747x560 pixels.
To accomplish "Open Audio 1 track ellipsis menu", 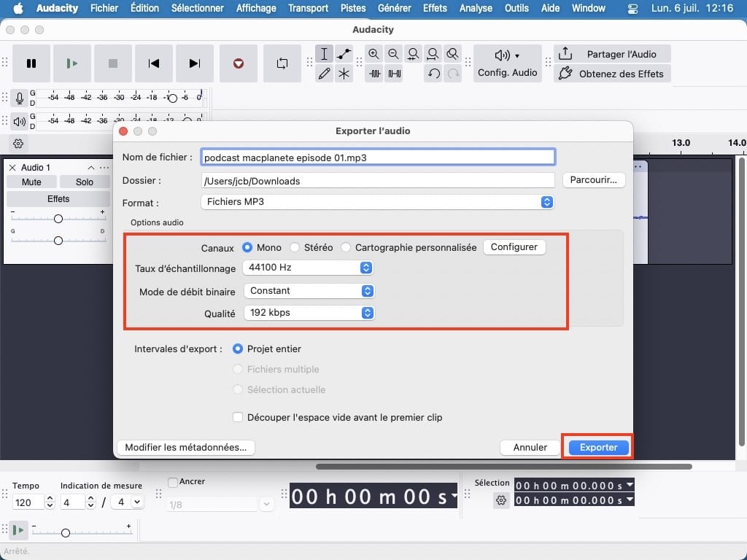I will (x=104, y=168).
